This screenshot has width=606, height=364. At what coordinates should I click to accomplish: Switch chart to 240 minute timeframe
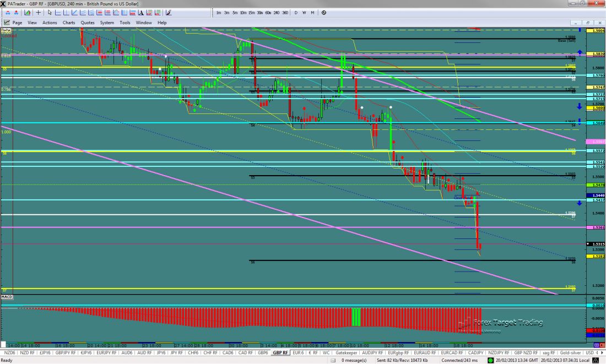[276, 12]
